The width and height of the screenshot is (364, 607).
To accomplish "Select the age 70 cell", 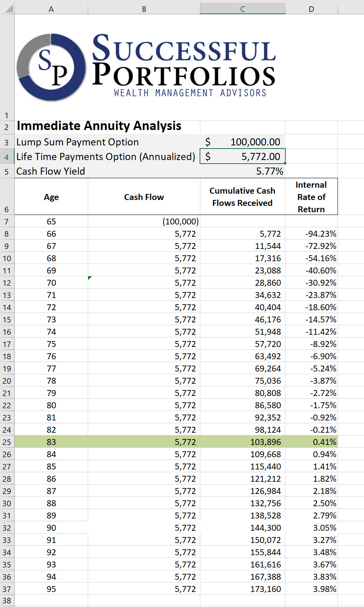I will (51, 283).
